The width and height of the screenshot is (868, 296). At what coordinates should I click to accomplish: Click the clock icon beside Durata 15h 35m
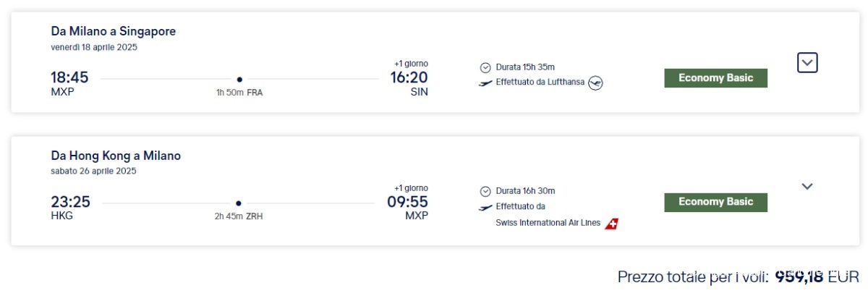(485, 67)
